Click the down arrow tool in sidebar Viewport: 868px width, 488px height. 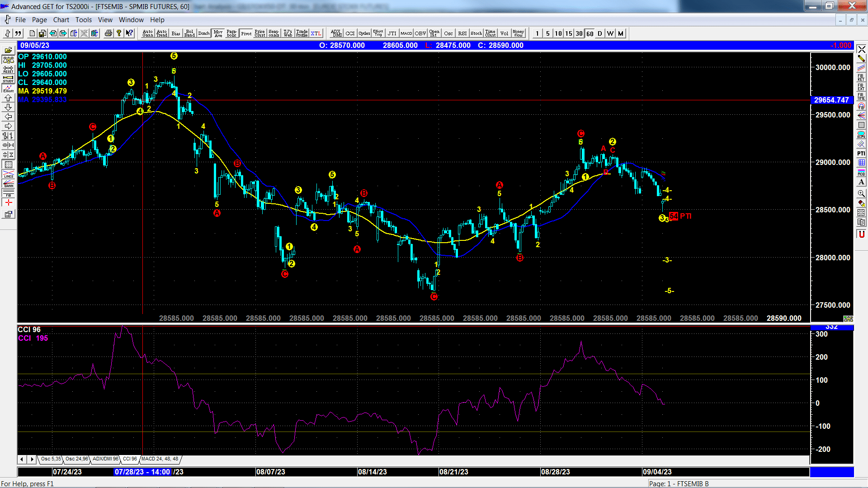coord(8,107)
